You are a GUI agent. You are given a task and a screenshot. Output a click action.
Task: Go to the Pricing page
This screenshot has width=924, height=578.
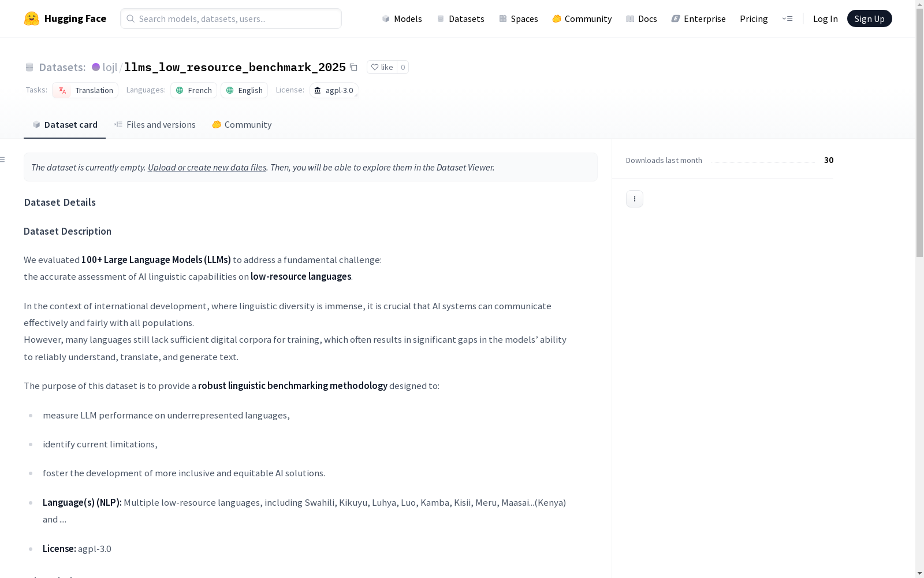tap(754, 18)
